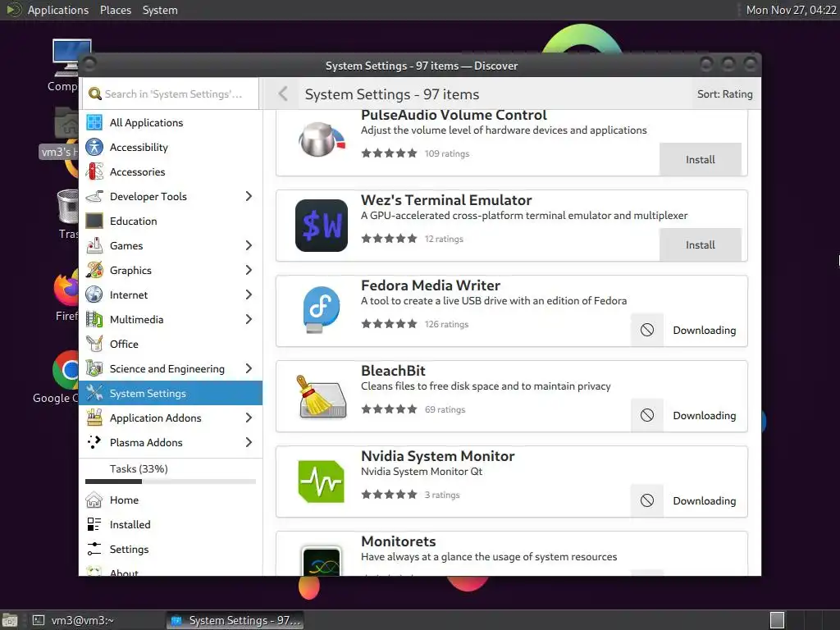Open the Graphics category icon
The width and height of the screenshot is (840, 630).
(94, 271)
